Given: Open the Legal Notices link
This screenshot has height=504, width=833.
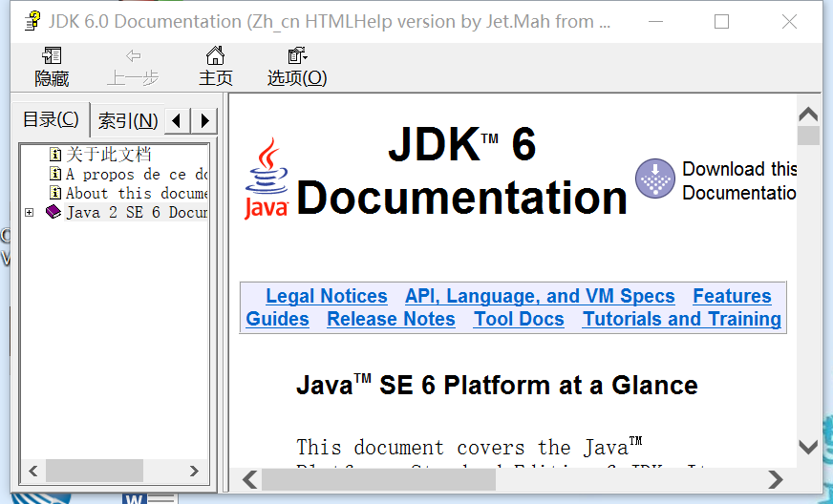Looking at the screenshot, I should tap(326, 296).
